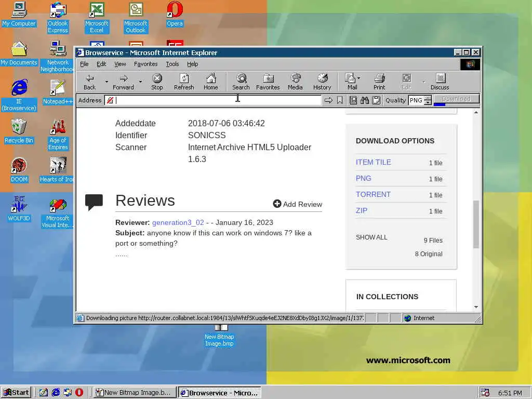Click the scroll up arrow
The height and width of the screenshot is (399, 532).
[x=476, y=112]
